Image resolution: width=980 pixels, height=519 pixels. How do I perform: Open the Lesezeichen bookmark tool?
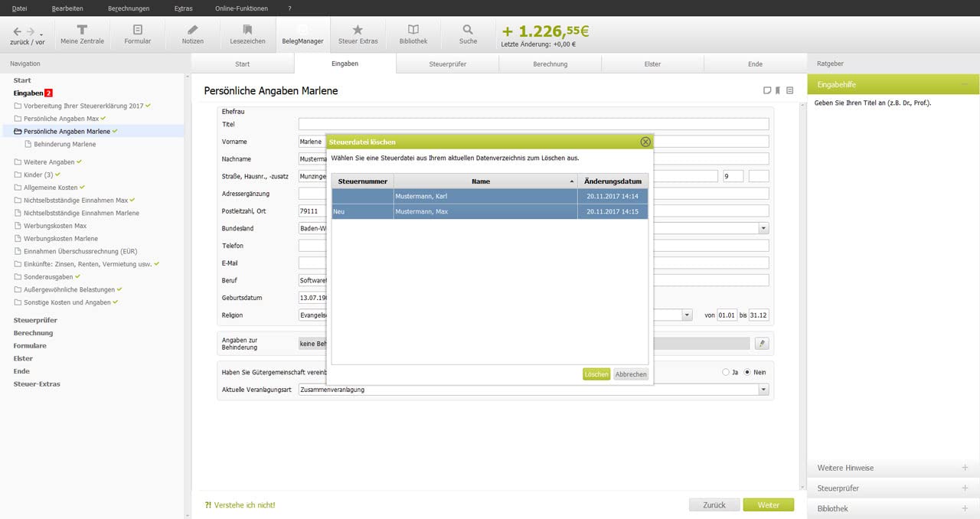(247, 34)
